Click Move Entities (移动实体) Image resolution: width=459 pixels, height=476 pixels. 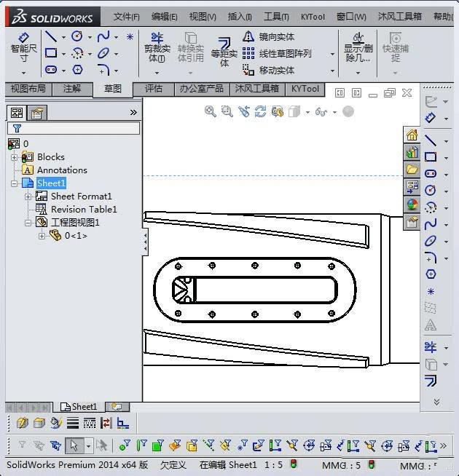click(268, 70)
